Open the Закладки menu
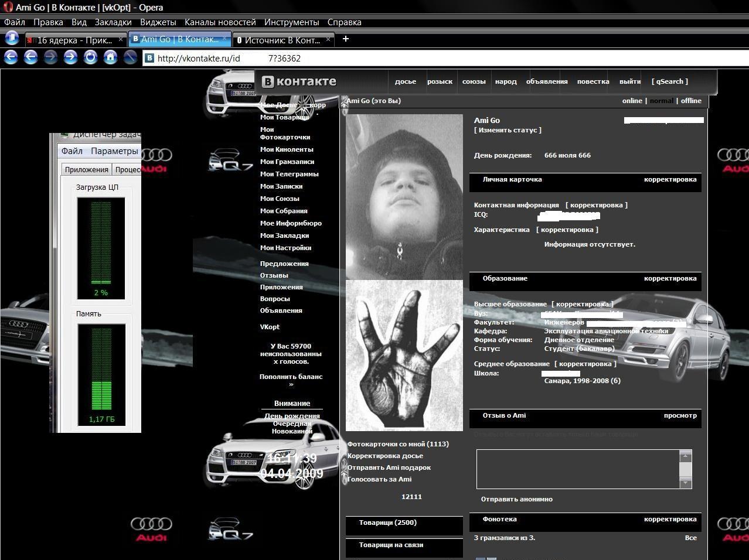 [113, 22]
